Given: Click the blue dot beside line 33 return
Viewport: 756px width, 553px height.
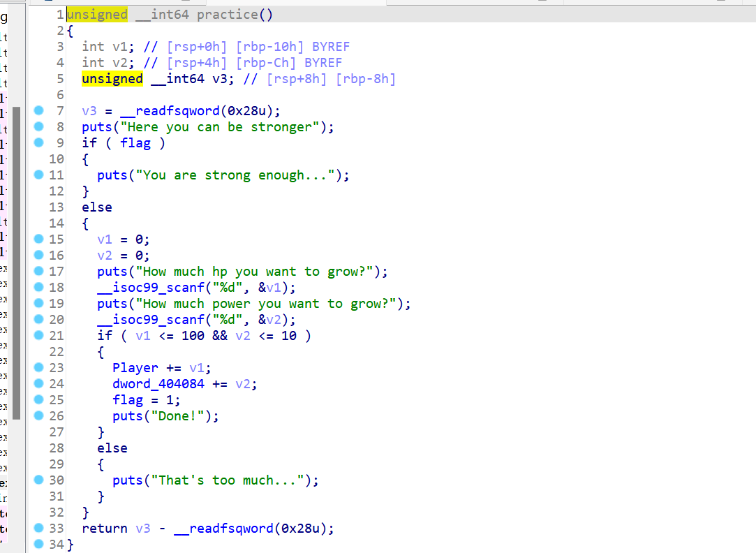Looking at the screenshot, I should point(38,528).
